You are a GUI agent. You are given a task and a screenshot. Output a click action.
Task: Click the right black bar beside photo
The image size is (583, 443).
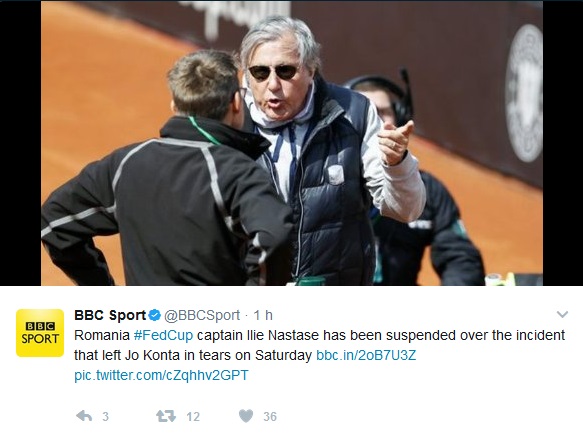(x=563, y=143)
